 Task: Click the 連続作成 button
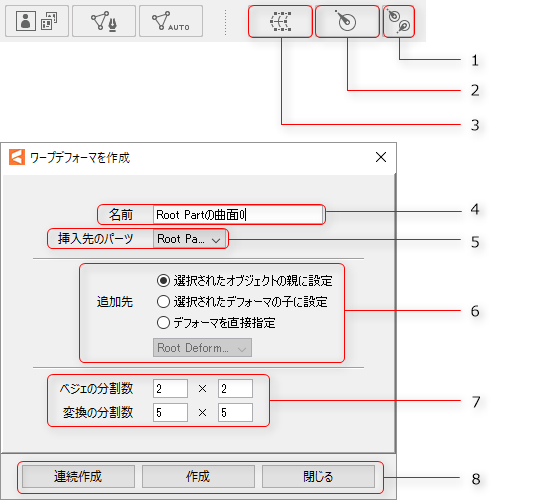point(78,476)
